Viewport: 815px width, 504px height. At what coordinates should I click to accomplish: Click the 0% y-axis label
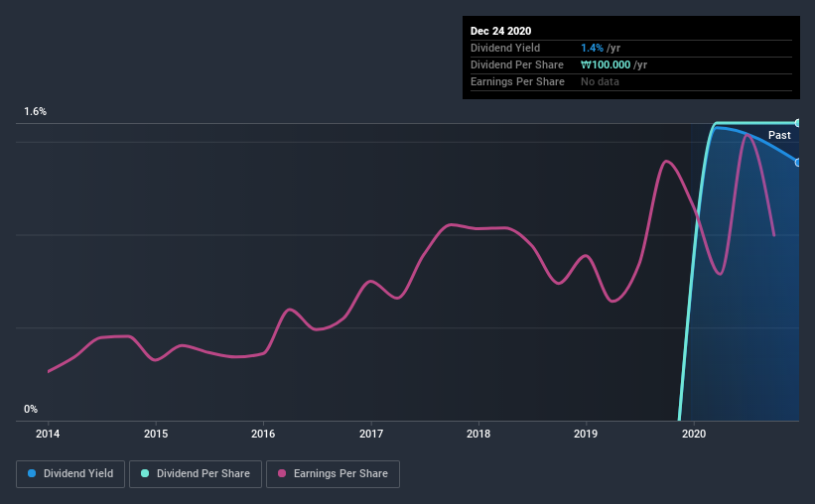31,409
